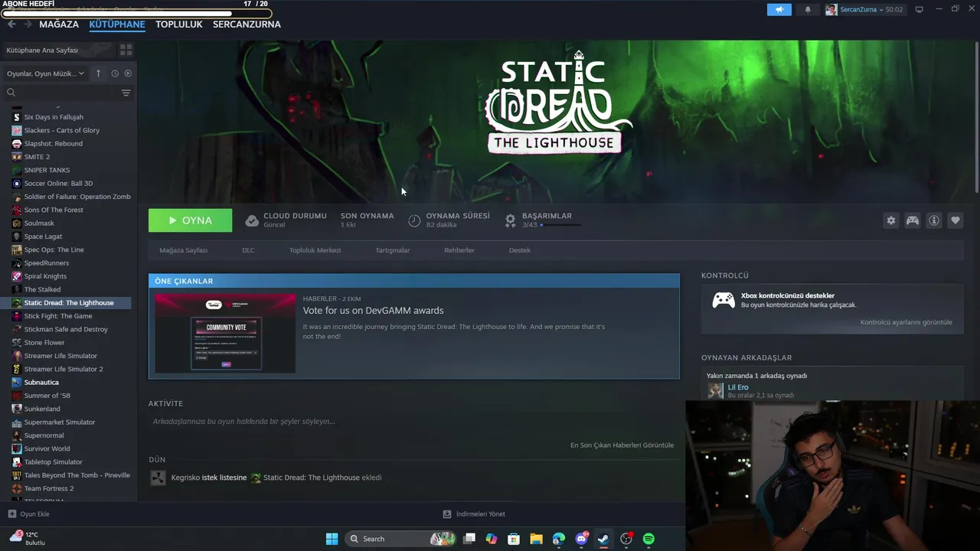980x551 pixels.
Task: Open the Community Vote news thumbnail
Action: tap(225, 334)
